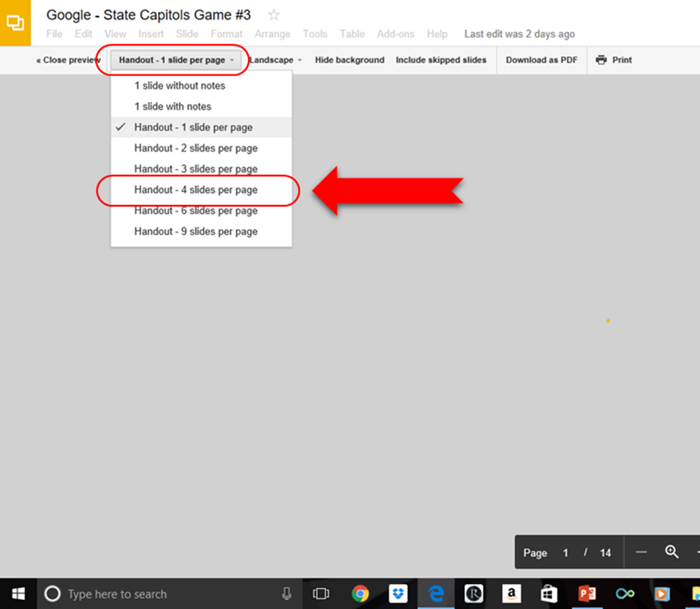Toggle Include skipped slides option
Image resolution: width=700 pixels, height=609 pixels.
coord(441,60)
